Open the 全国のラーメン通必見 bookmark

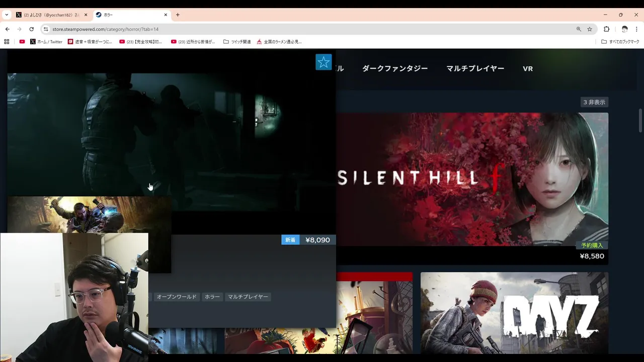click(x=279, y=42)
